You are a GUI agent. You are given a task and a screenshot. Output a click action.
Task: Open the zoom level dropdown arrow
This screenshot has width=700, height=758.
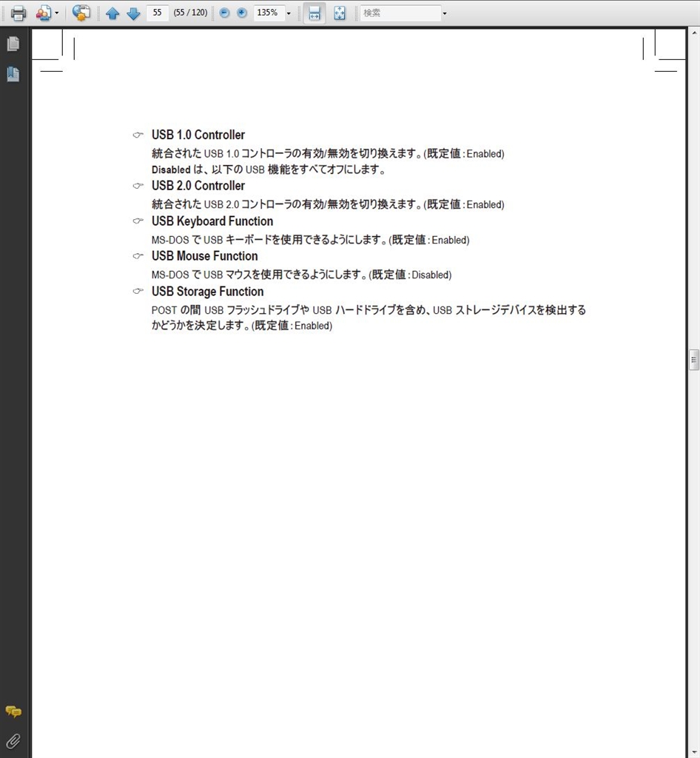[x=289, y=13]
